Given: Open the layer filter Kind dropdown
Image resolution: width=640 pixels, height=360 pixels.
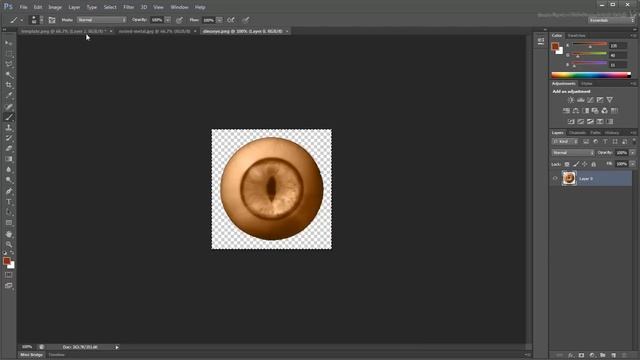Looking at the screenshot, I should click(565, 142).
